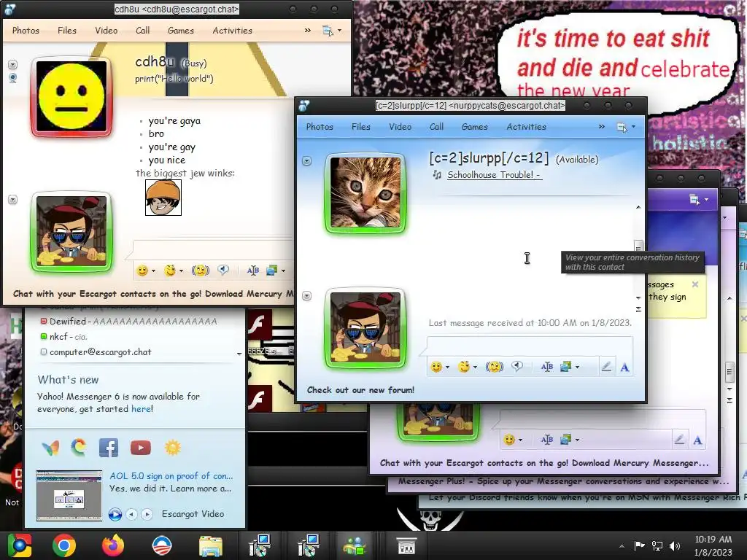
Task: Open Video menu in the cdh8u window
Action: click(107, 31)
